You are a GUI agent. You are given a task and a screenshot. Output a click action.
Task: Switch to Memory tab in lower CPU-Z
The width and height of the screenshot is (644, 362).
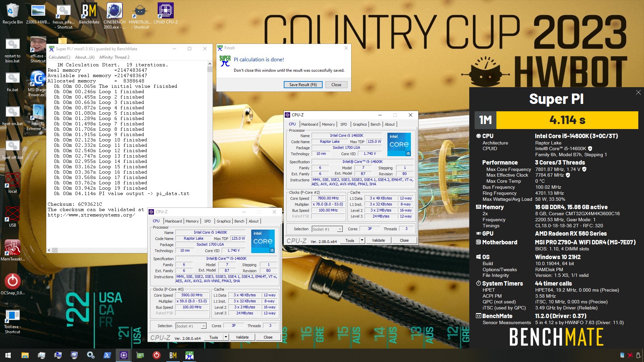[x=192, y=221]
